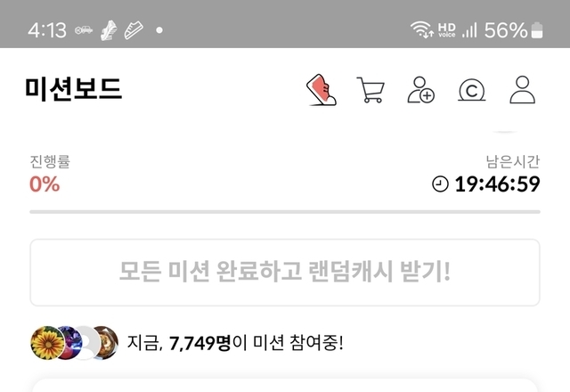Open the cash coin icon
570x392 pixels.
[471, 90]
